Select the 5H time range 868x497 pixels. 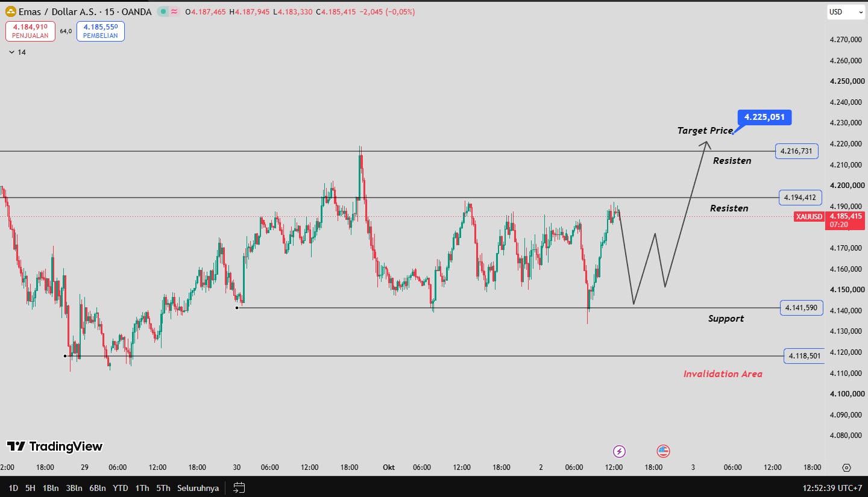click(30, 488)
